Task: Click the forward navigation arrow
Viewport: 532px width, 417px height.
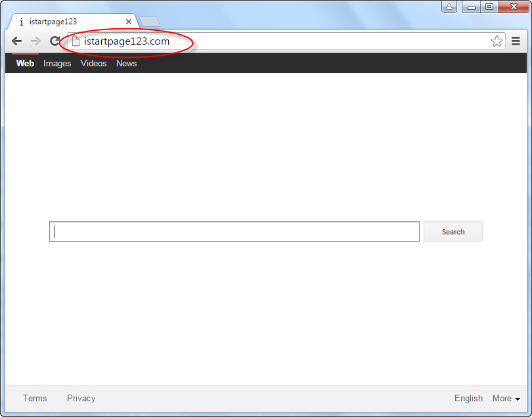Action: pyautogui.click(x=35, y=41)
